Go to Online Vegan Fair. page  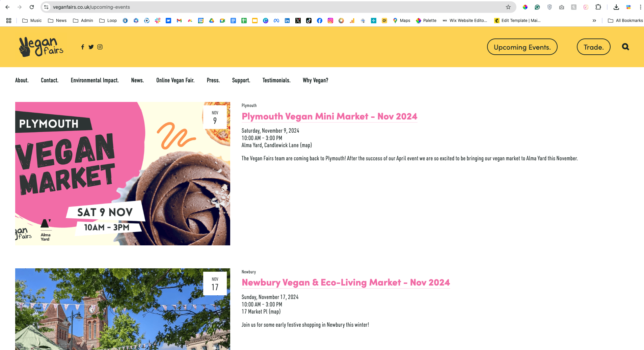pyautogui.click(x=176, y=80)
